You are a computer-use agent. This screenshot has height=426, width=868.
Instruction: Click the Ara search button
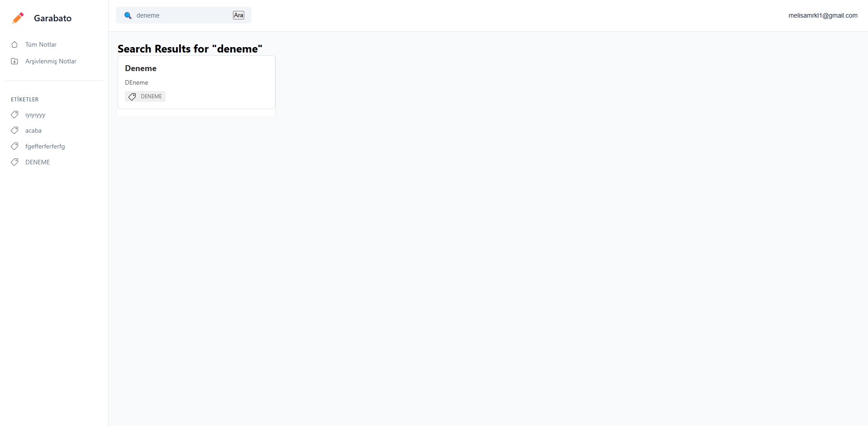pyautogui.click(x=238, y=15)
